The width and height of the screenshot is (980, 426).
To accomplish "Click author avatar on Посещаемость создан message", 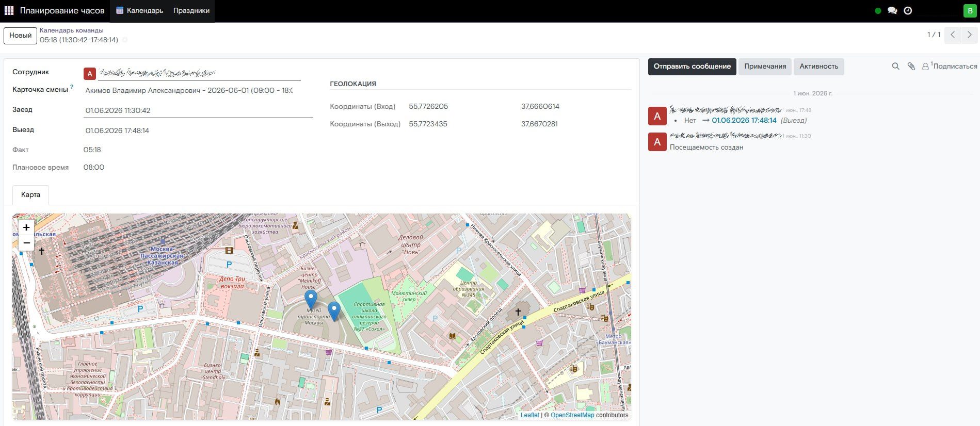I will point(657,142).
